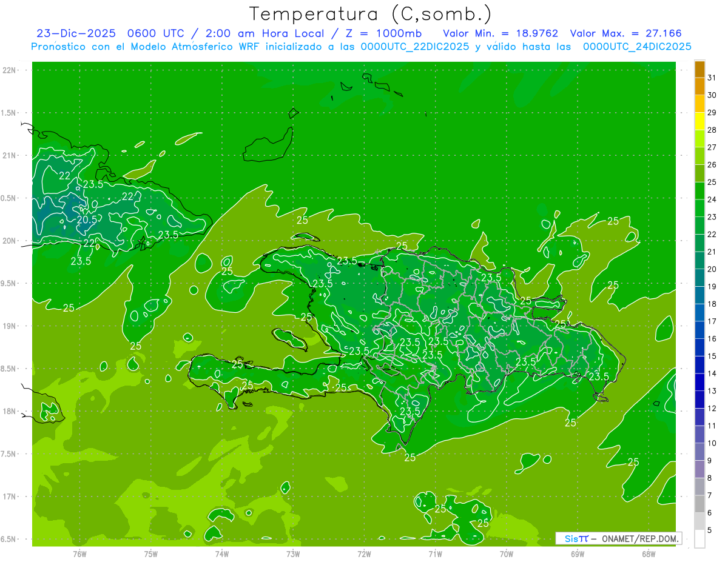Select the "Z = 1000mb" level text
The width and height of the screenshot is (728, 562).
[385, 33]
